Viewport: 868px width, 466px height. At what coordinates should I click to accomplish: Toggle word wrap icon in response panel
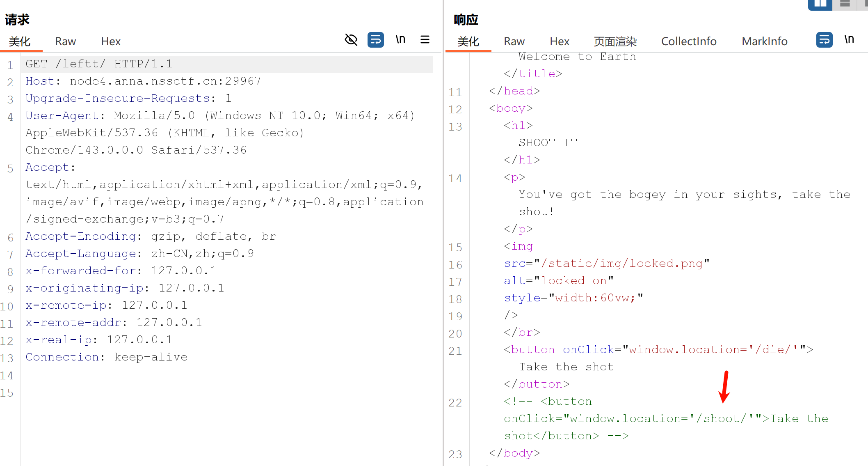coord(824,40)
